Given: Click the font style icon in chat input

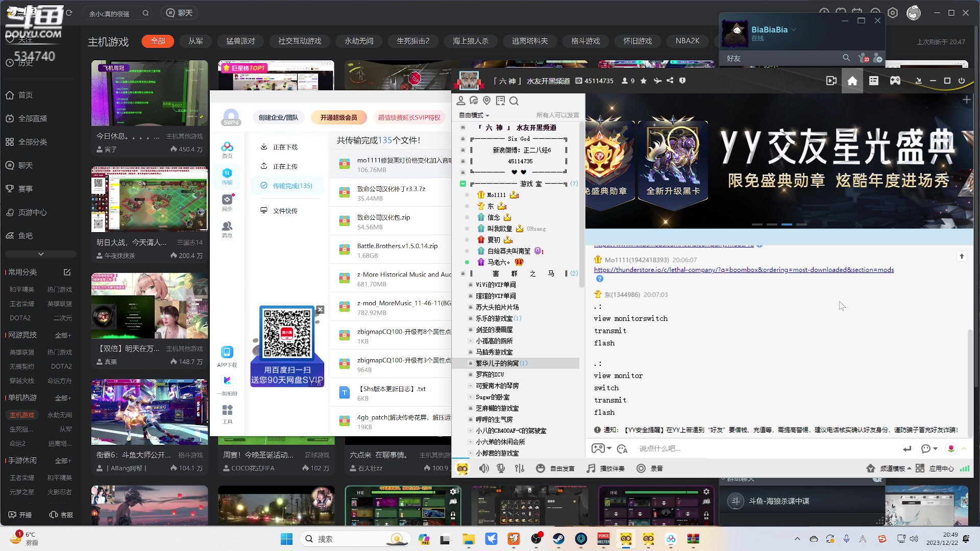Looking at the screenshot, I should tap(622, 448).
